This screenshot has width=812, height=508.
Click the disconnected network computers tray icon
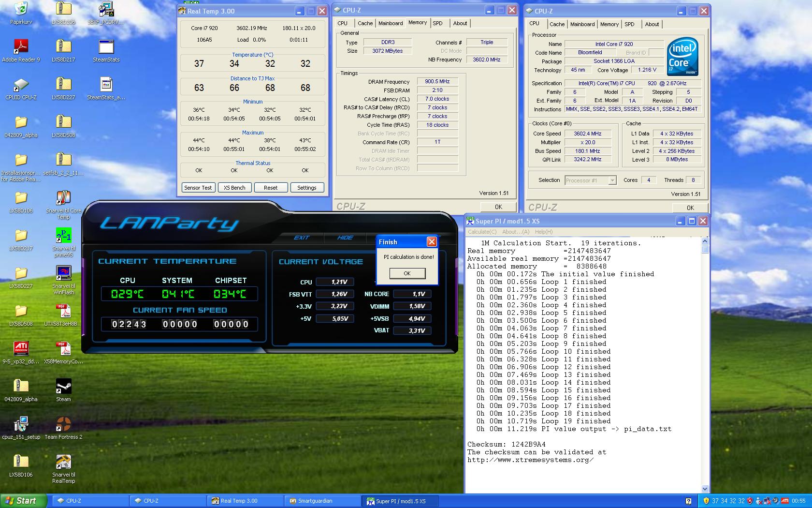coord(768,501)
